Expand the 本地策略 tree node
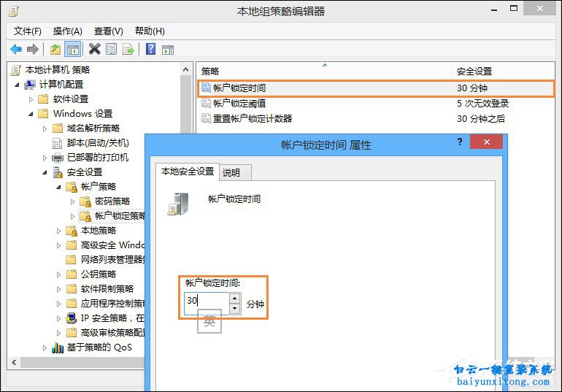 click(59, 231)
